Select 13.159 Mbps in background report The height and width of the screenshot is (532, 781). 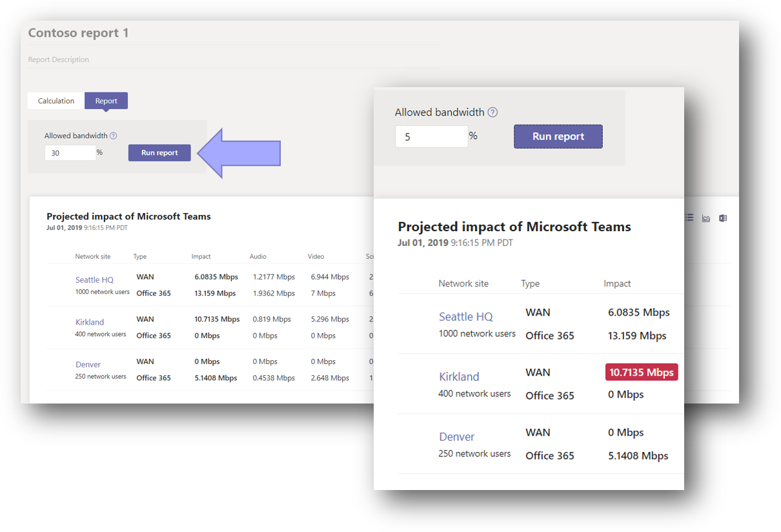[x=215, y=293]
